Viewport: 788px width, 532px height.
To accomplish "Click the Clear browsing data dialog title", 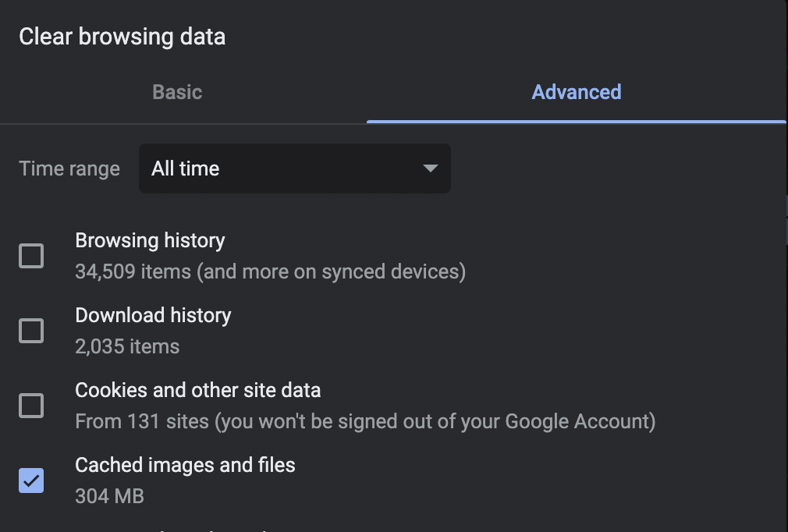I will (122, 37).
